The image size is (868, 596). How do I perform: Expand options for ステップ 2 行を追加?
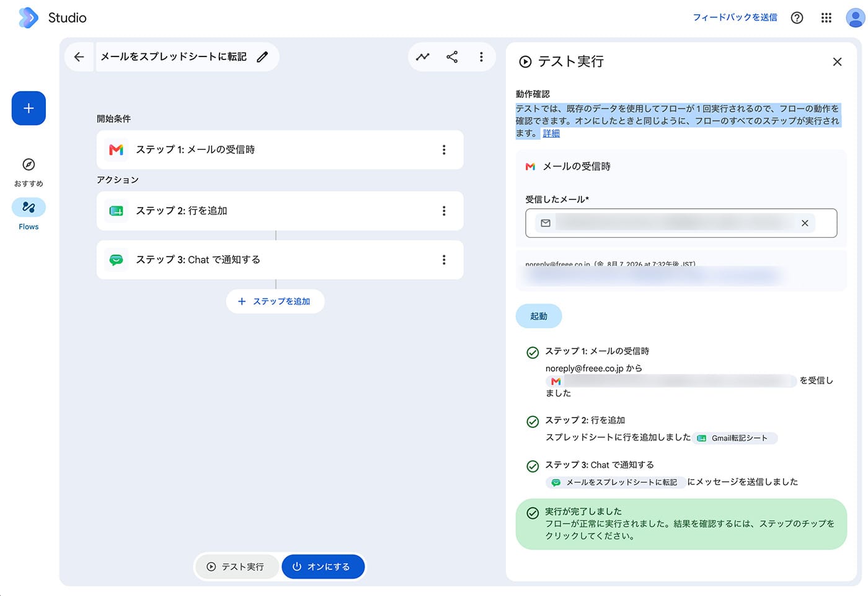tap(444, 211)
